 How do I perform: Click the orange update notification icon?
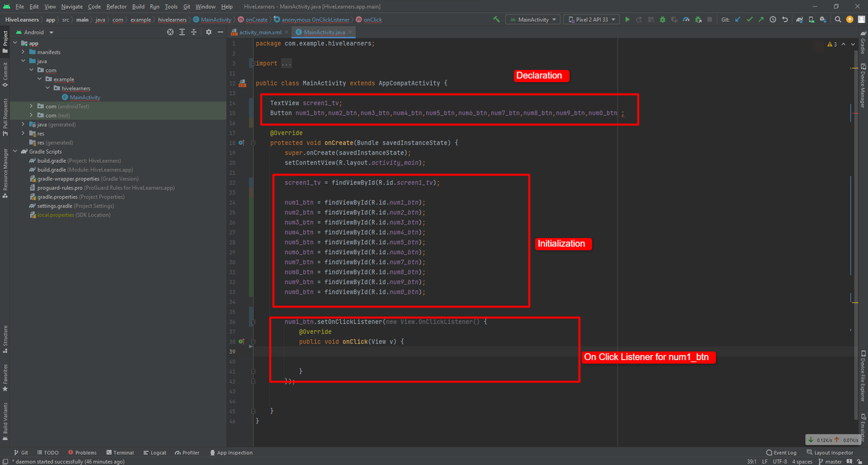(x=849, y=20)
